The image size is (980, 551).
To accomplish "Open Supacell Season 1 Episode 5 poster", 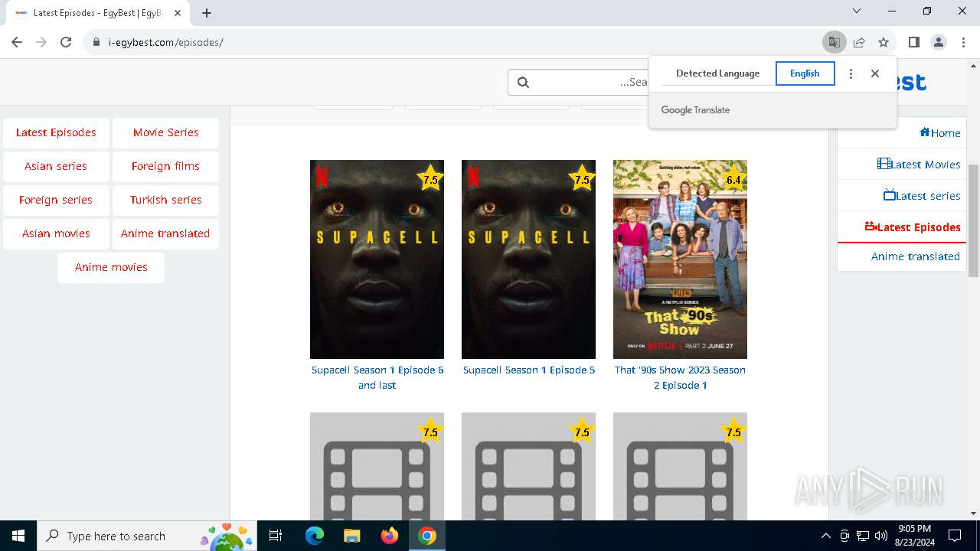I will coord(528,259).
